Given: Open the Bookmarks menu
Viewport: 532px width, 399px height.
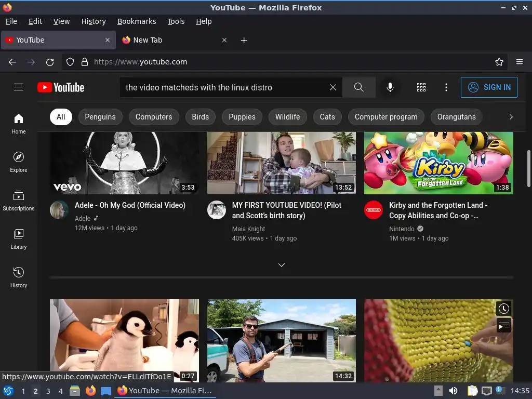Looking at the screenshot, I should click(x=137, y=21).
